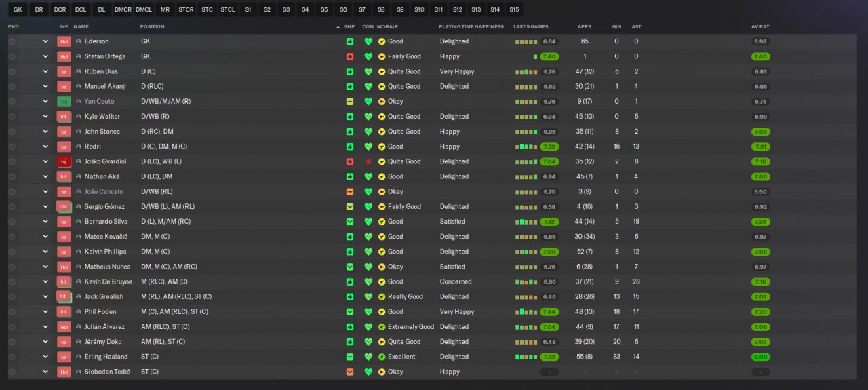
Task: Open Yan Couto's player profile link
Action: click(x=99, y=102)
